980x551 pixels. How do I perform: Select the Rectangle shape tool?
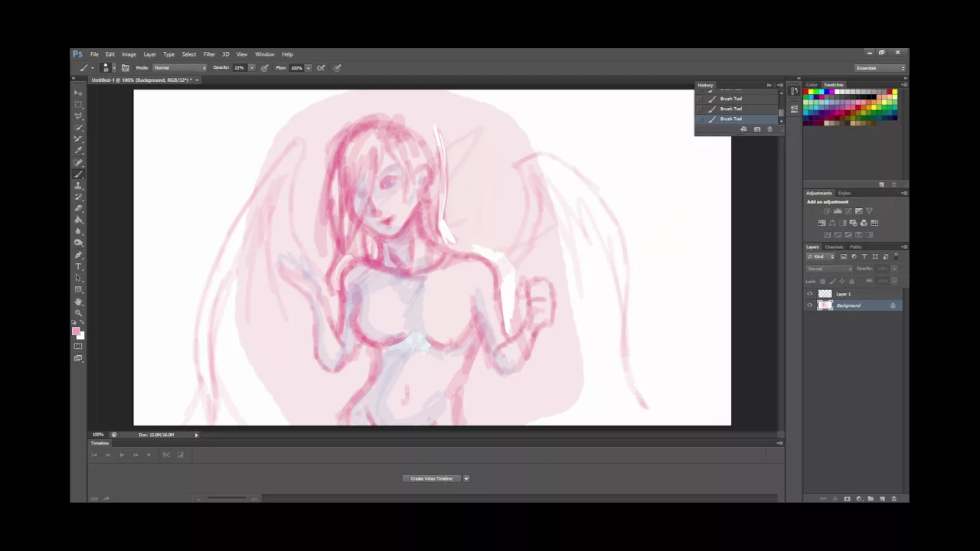click(x=78, y=289)
